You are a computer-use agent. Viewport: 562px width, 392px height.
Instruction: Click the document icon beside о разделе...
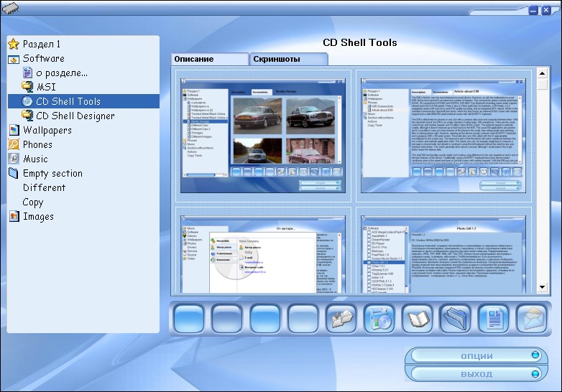tap(27, 73)
